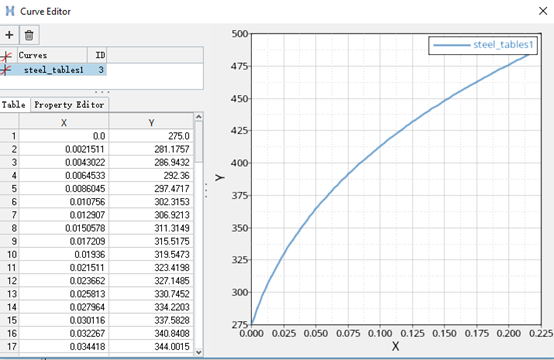Select Y cell 275.0
This screenshot has width=554, height=360.
(151, 136)
